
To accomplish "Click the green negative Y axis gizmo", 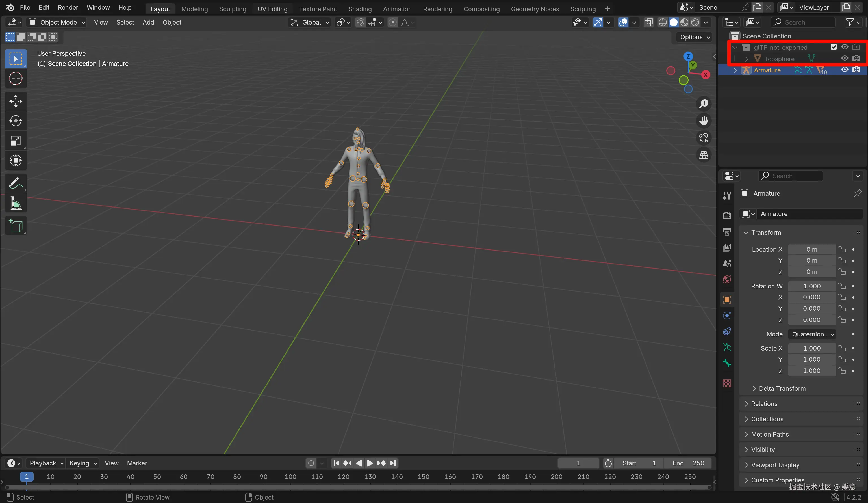I will [x=683, y=80].
